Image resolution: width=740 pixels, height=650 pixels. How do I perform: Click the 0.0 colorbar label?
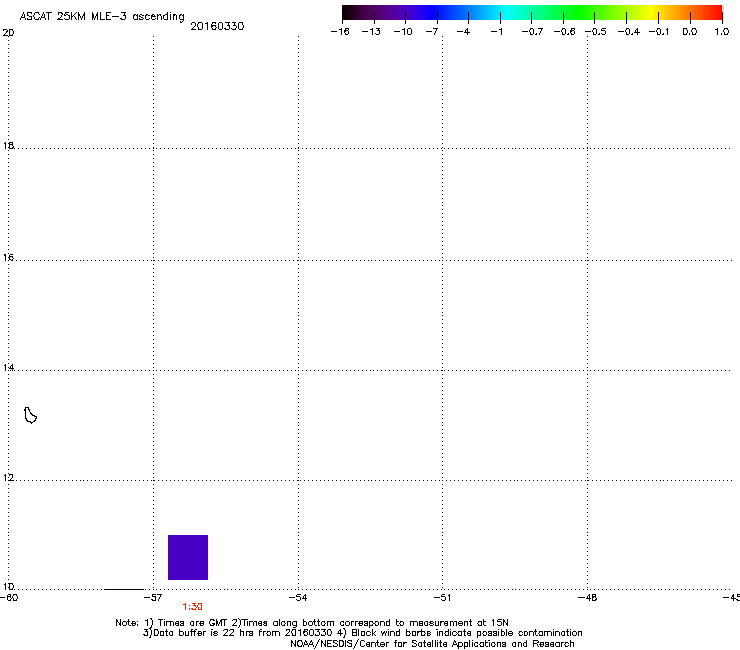point(690,32)
